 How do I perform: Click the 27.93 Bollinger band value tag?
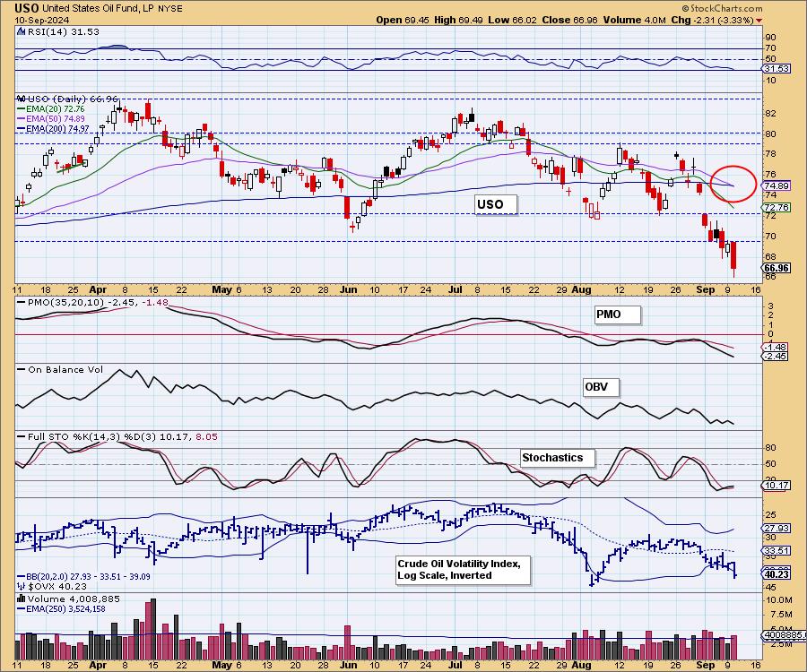[777, 528]
